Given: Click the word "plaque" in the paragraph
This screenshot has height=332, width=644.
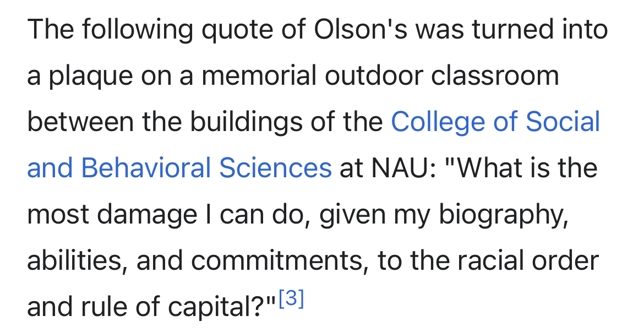Looking at the screenshot, I should tap(90, 76).
